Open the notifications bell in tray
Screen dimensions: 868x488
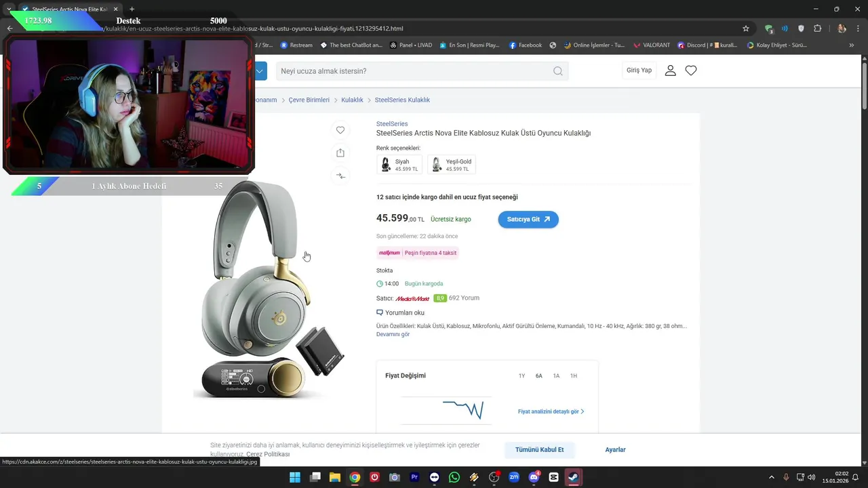click(x=856, y=477)
